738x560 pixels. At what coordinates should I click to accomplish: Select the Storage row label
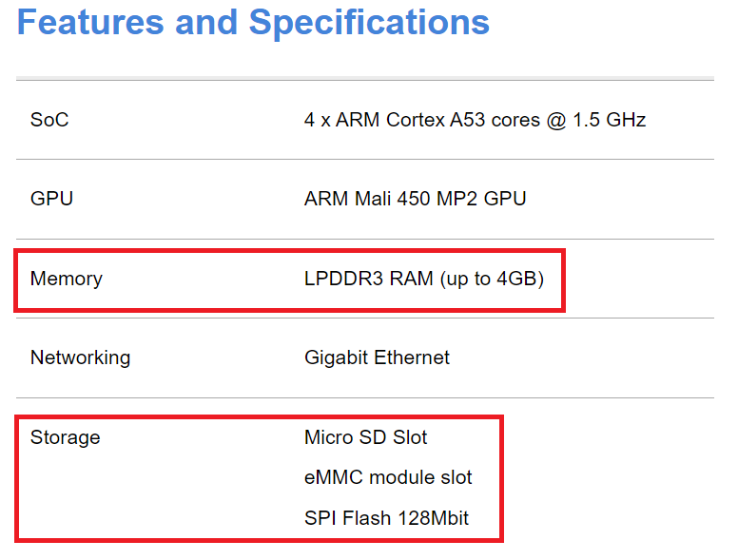(x=66, y=437)
